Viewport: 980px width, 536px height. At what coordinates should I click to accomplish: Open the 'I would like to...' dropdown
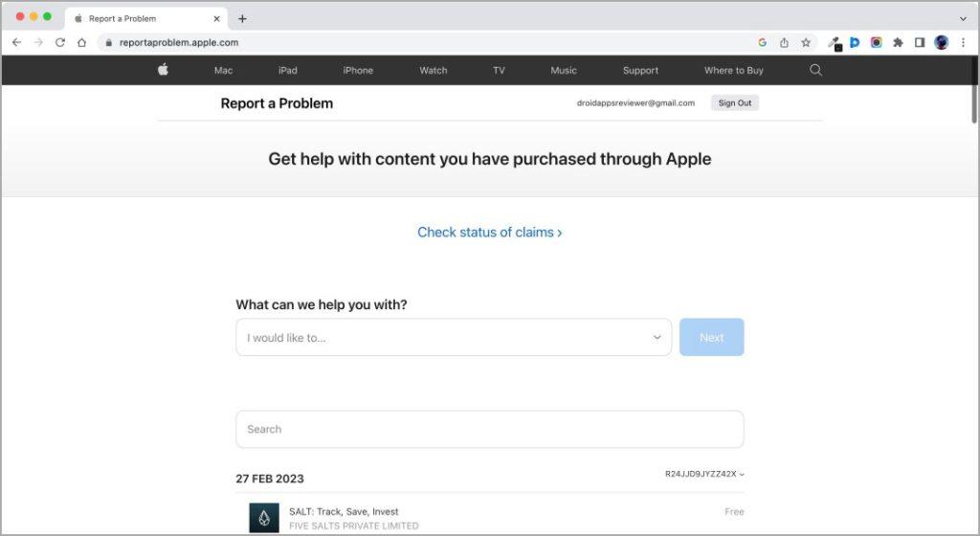(x=454, y=337)
